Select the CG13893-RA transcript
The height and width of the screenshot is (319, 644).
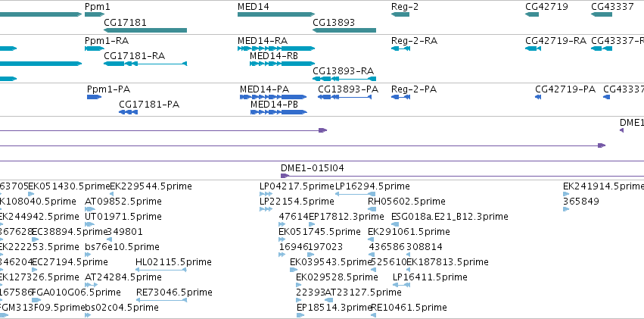(x=344, y=79)
